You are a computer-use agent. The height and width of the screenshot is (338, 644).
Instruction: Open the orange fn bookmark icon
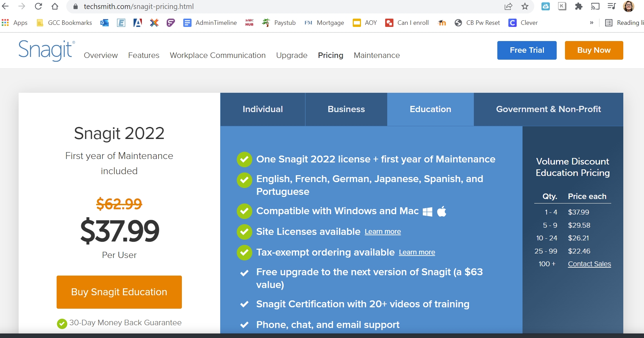pos(442,23)
